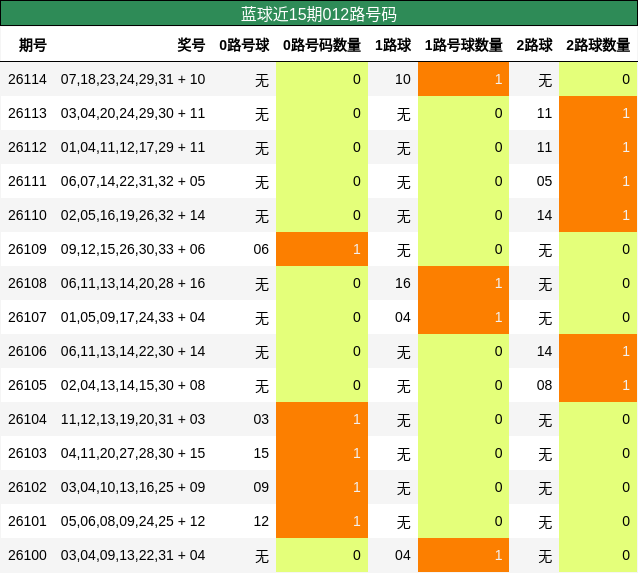Click 1路球 value 04 in row 26107
The image size is (638, 573).
point(403,317)
